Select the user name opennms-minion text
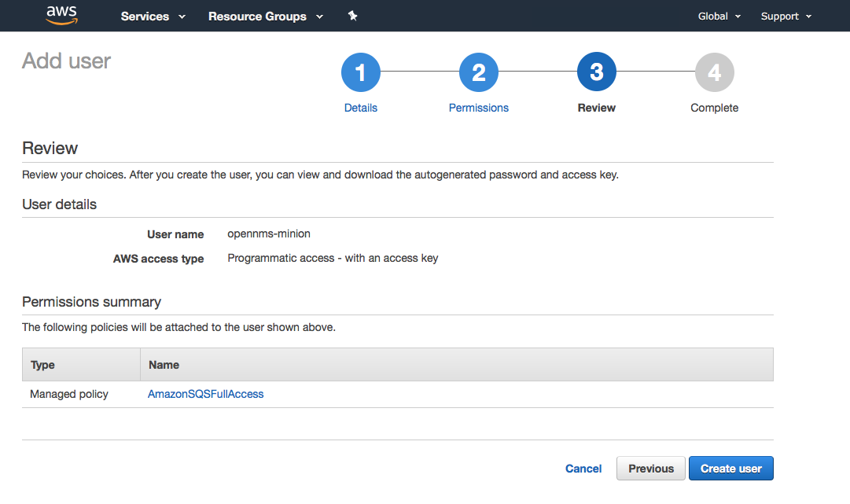The image size is (850, 504). 268,234
